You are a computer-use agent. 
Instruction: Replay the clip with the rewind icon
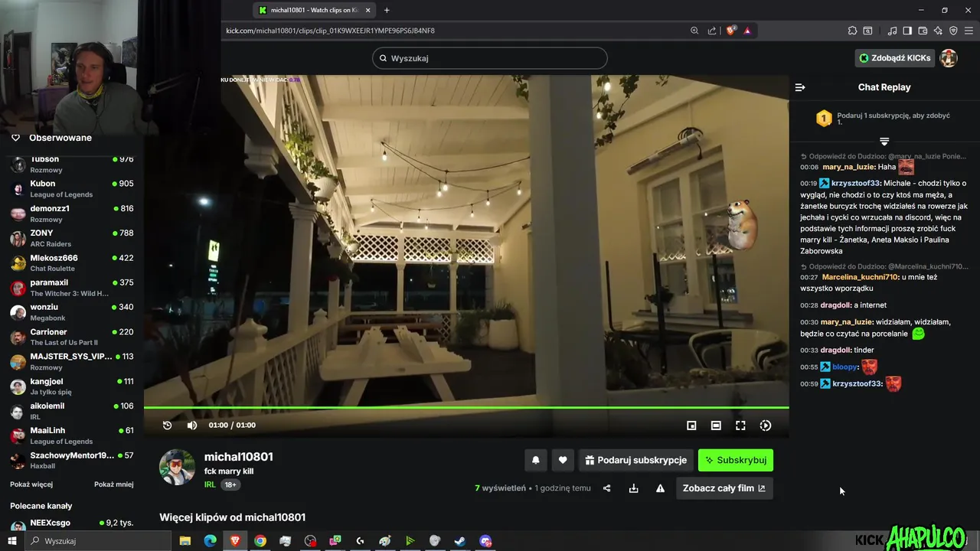tap(168, 425)
